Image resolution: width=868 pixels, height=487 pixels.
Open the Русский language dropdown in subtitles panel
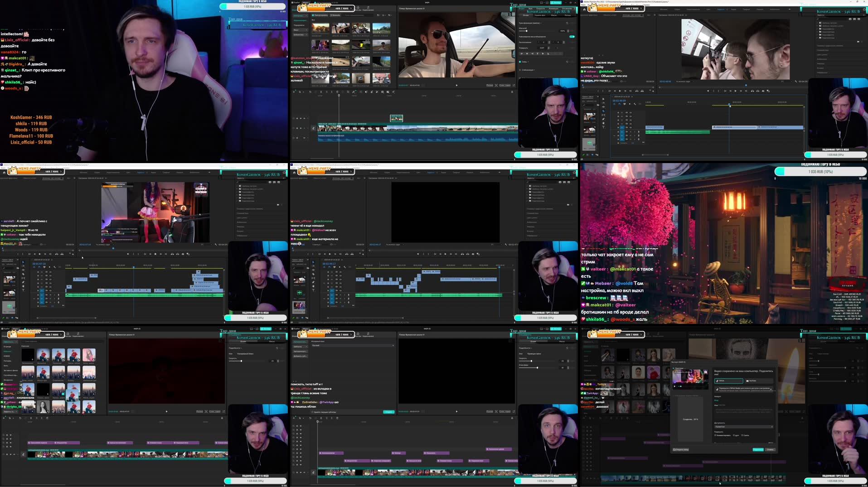353,346
